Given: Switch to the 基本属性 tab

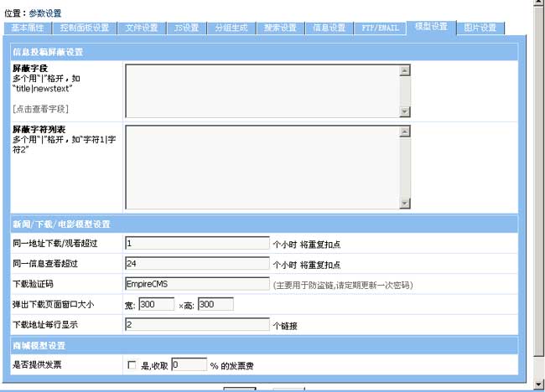Looking at the screenshot, I should pos(29,28).
